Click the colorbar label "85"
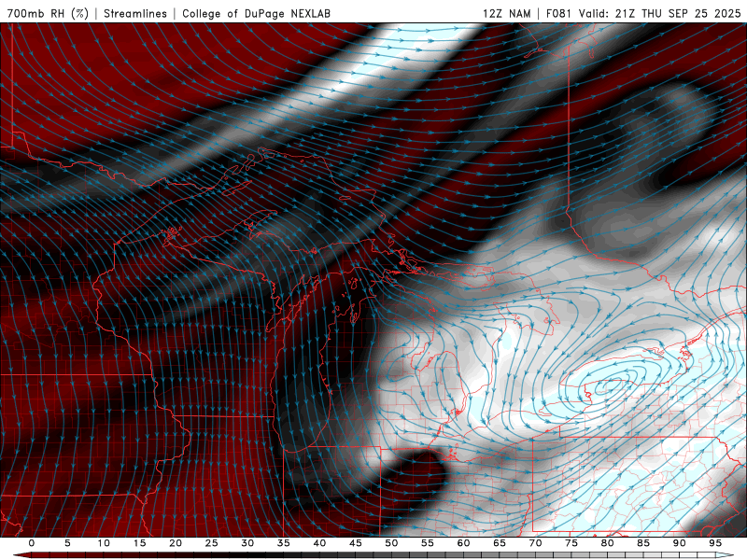747x560 pixels. (643, 543)
